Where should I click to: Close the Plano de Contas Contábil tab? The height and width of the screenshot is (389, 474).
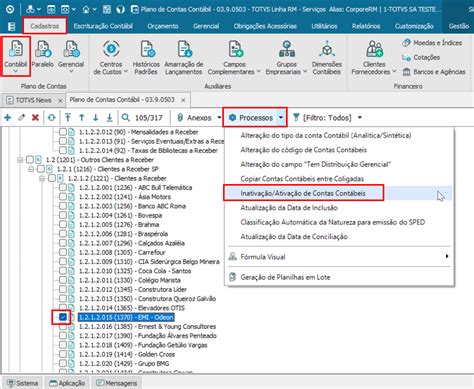tap(183, 100)
